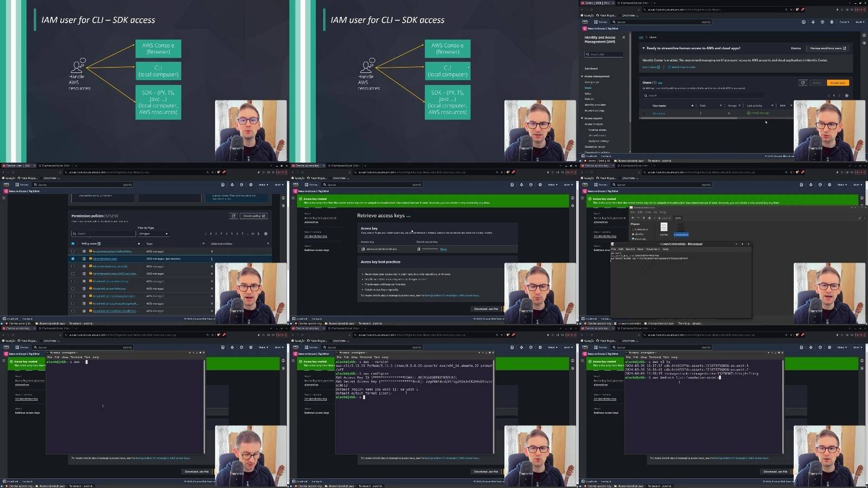Open the AdministratorAccess policy link
The height and width of the screenshot is (488, 868).
click(x=105, y=259)
